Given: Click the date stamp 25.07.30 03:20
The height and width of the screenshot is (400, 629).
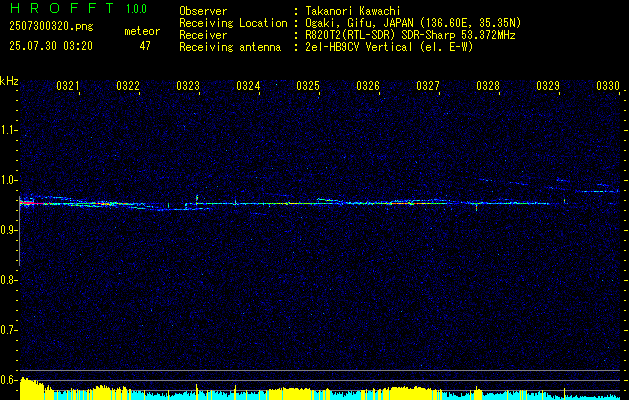Looking at the screenshot, I should (51, 46).
